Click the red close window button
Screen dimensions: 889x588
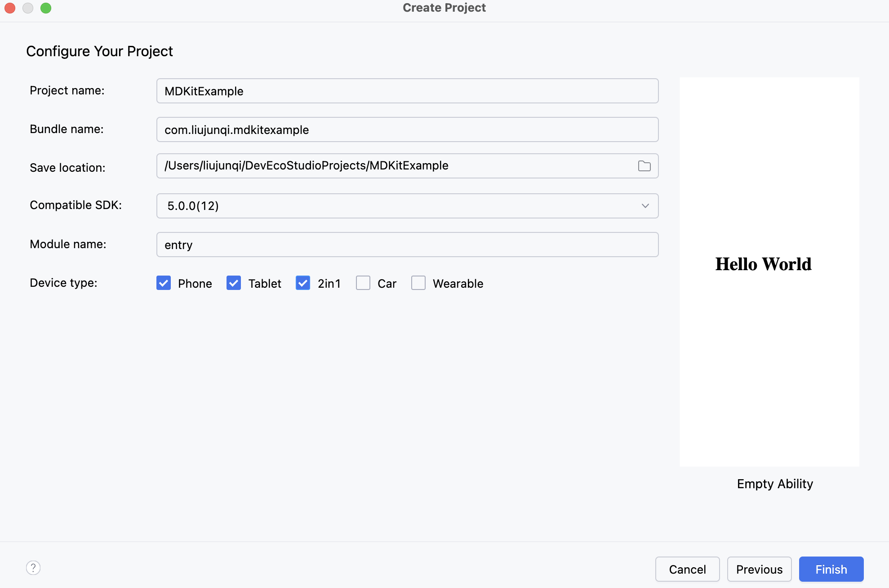10,8
